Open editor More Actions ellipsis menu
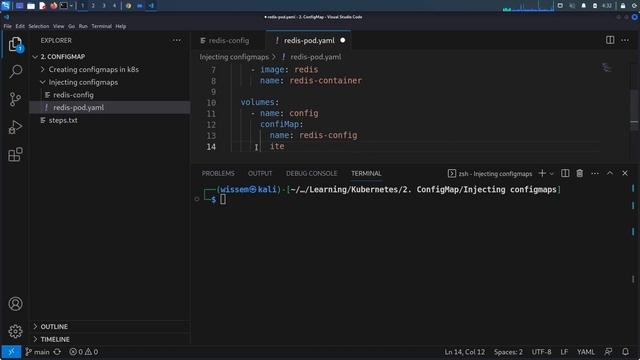Viewport: 640px width, 360px height. [625, 40]
